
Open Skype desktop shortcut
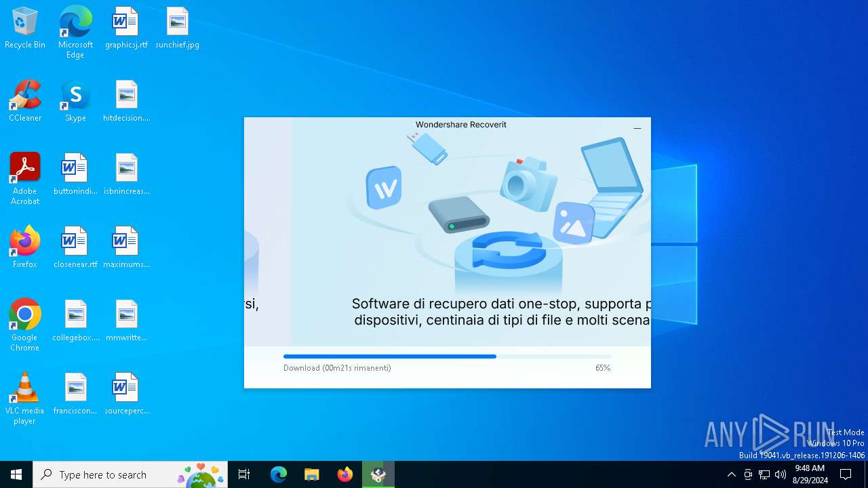pyautogui.click(x=75, y=102)
